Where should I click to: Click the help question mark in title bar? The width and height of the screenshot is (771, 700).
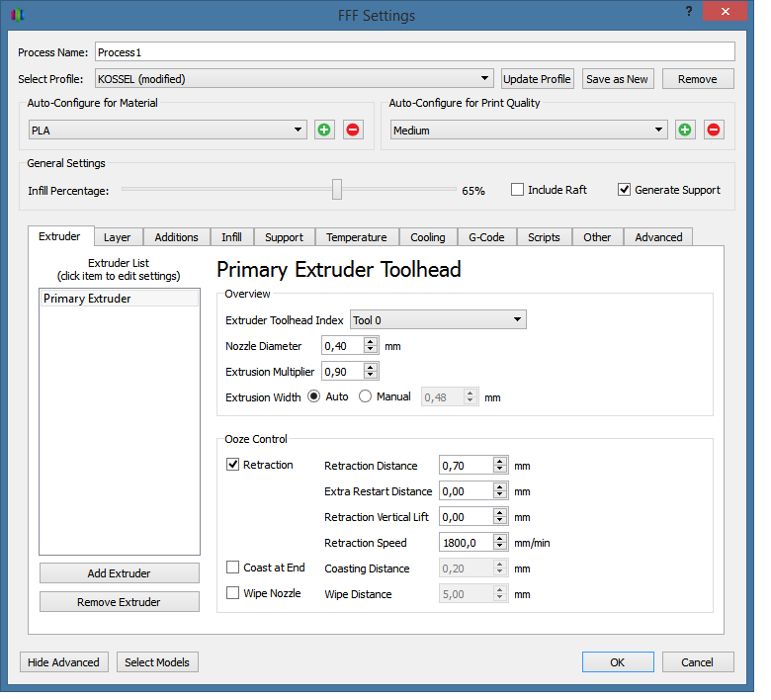coord(688,11)
